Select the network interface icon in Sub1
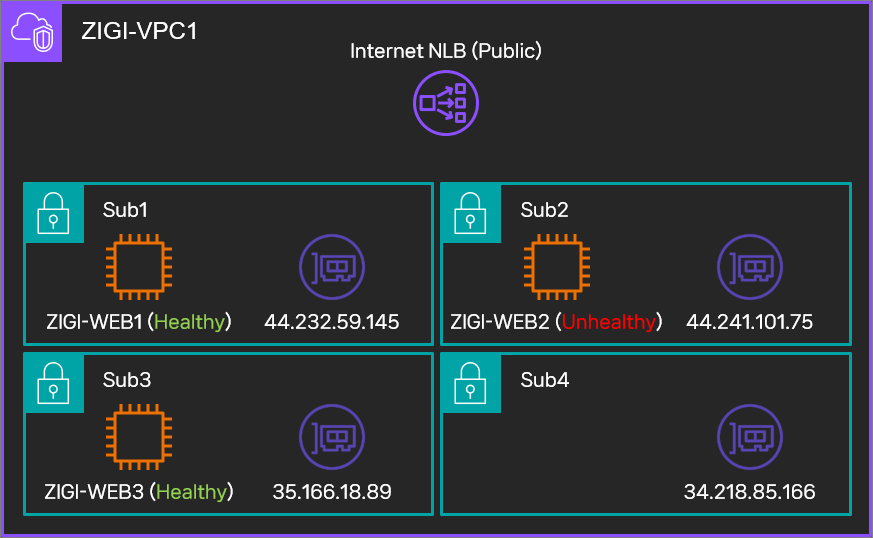873x538 pixels. tap(332, 267)
